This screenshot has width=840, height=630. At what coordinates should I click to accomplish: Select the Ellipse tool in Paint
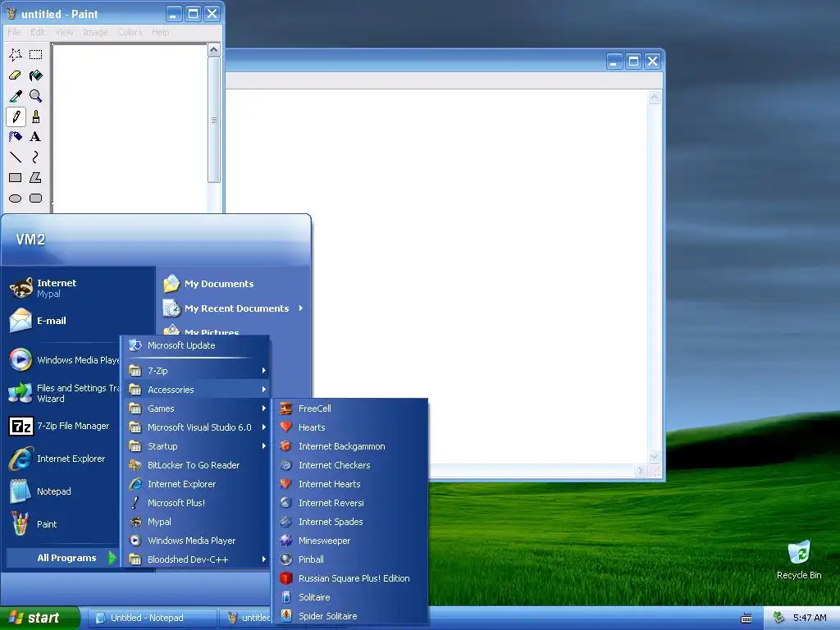tap(16, 199)
